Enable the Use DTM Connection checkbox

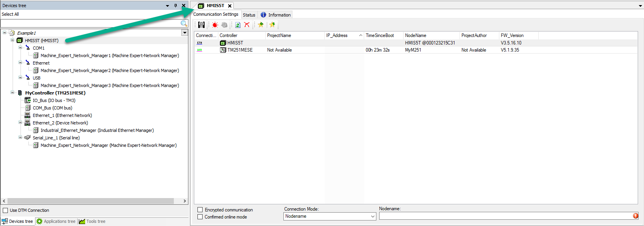6,210
